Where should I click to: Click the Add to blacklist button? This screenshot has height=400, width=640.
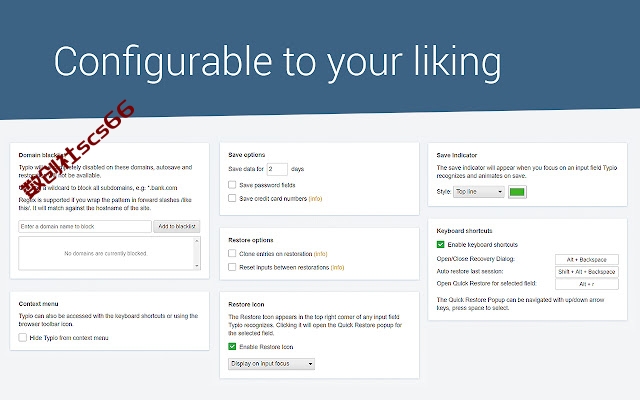177,226
